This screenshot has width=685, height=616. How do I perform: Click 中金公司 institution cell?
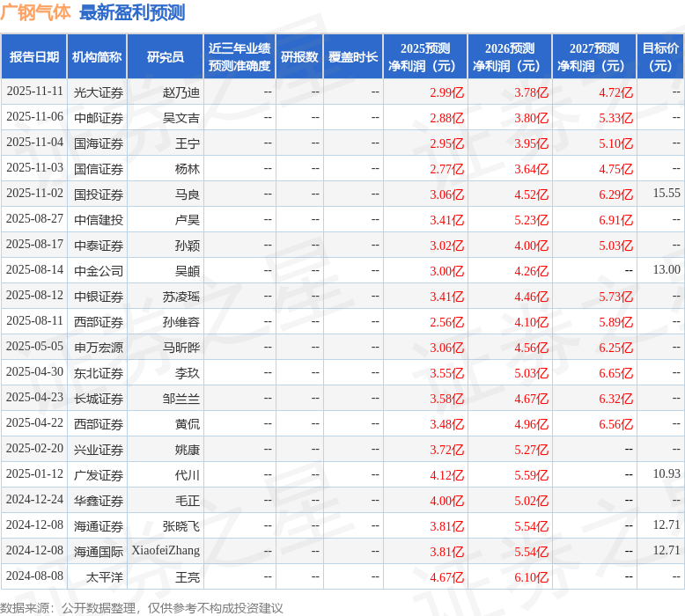[x=99, y=271]
